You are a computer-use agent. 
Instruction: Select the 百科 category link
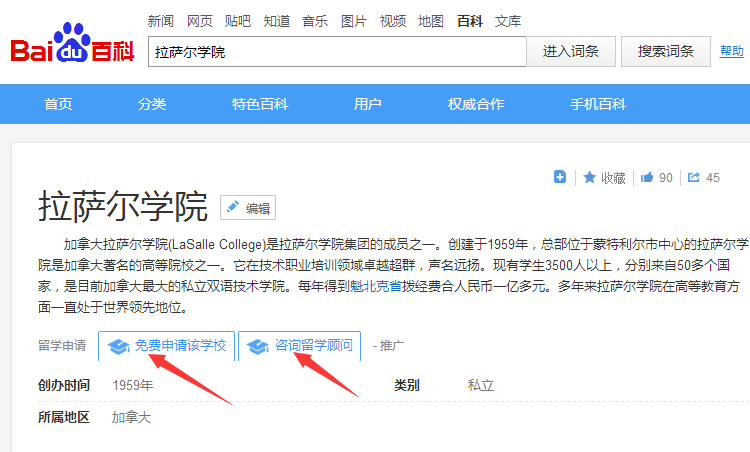(x=470, y=21)
